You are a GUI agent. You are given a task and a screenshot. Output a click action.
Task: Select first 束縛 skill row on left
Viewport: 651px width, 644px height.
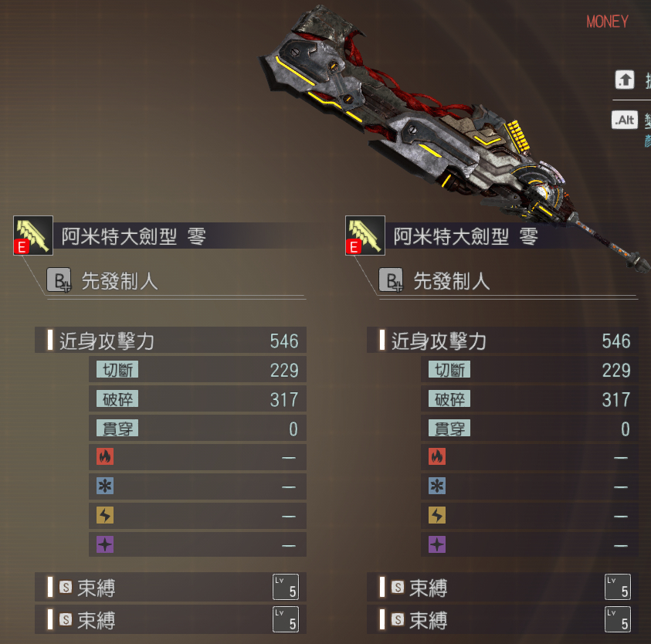pos(171,587)
